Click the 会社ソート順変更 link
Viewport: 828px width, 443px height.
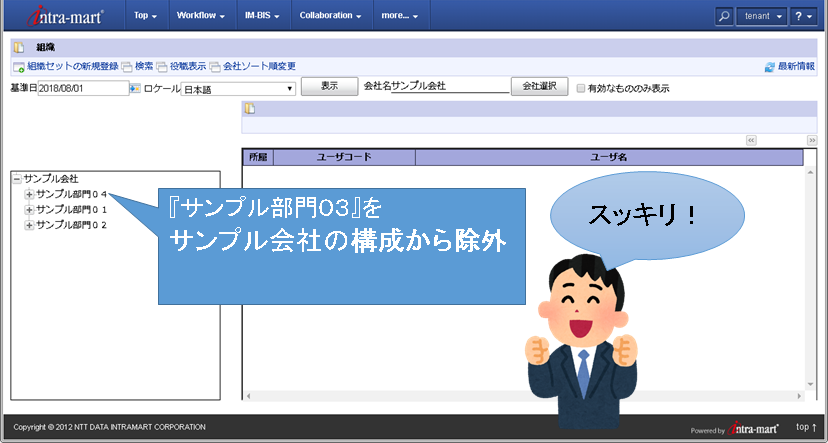point(259,67)
